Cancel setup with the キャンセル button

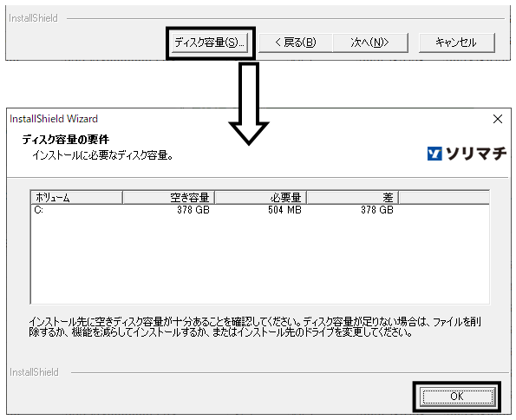point(456,43)
